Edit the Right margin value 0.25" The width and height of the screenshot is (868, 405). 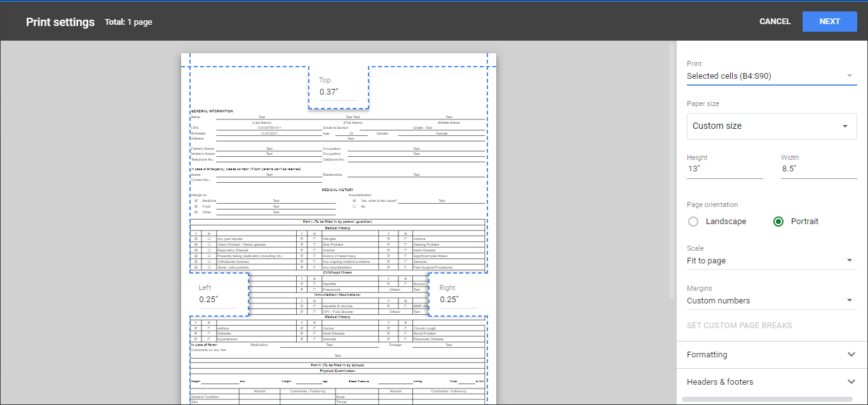click(458, 300)
